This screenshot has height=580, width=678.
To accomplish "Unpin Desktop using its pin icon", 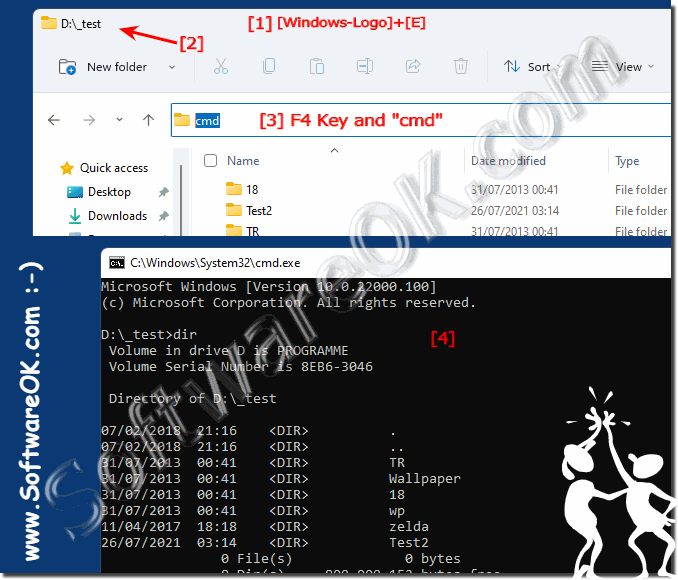I will point(163,192).
